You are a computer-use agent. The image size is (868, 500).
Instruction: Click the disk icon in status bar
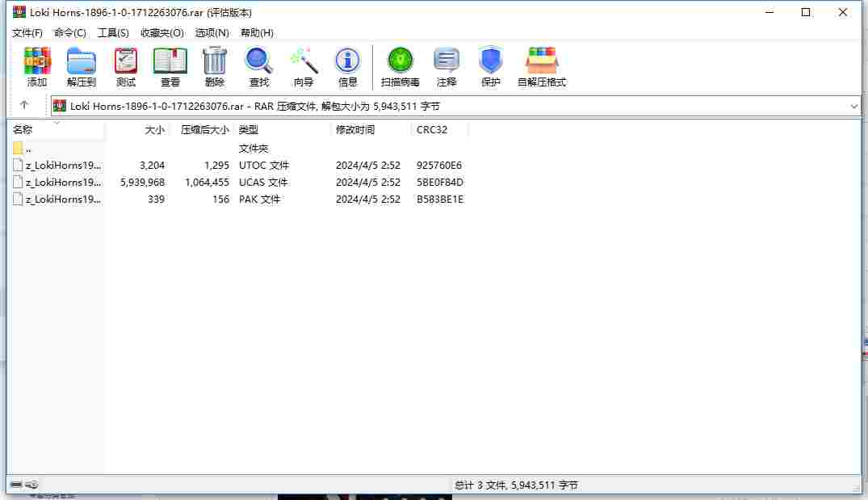(16, 485)
